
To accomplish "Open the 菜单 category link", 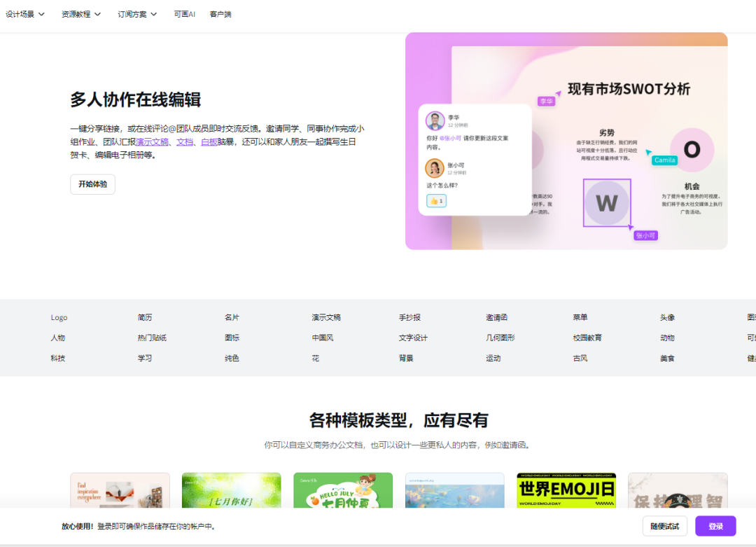I will tap(580, 317).
